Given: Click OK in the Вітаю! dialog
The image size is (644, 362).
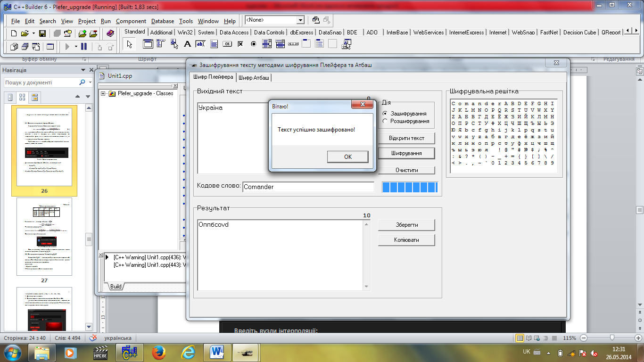Looking at the screenshot, I should click(x=348, y=157).
